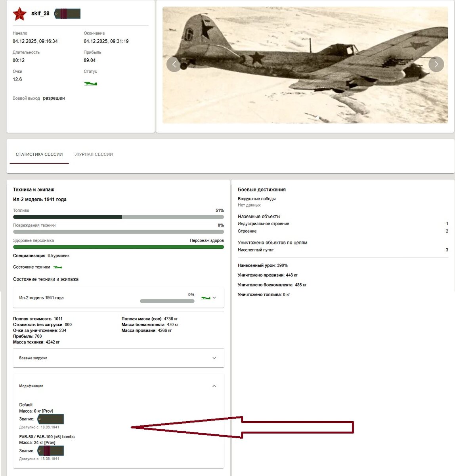The image size is (455, 476).
Task: Collapse the Модификации section
Action: (x=214, y=386)
